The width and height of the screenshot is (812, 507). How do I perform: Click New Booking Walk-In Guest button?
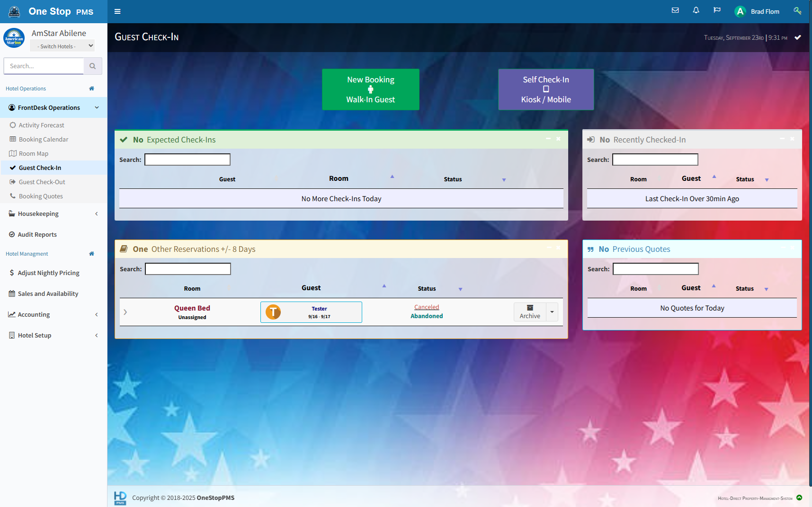click(x=370, y=89)
